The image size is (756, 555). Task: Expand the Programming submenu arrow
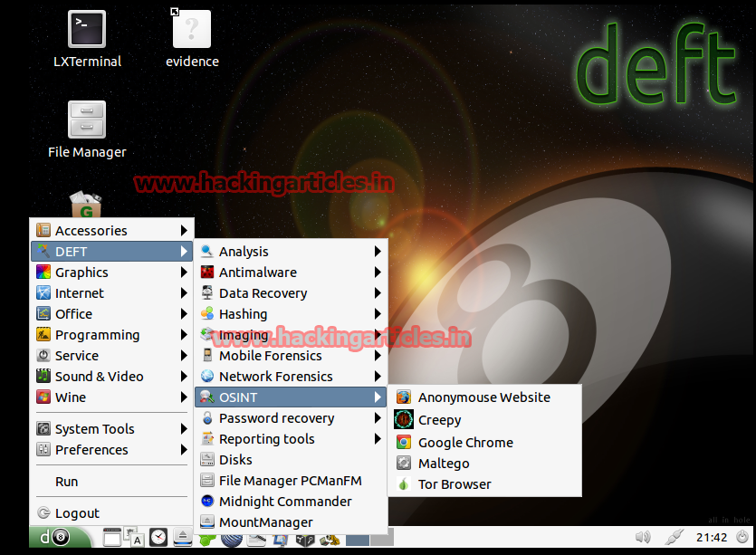point(184,335)
